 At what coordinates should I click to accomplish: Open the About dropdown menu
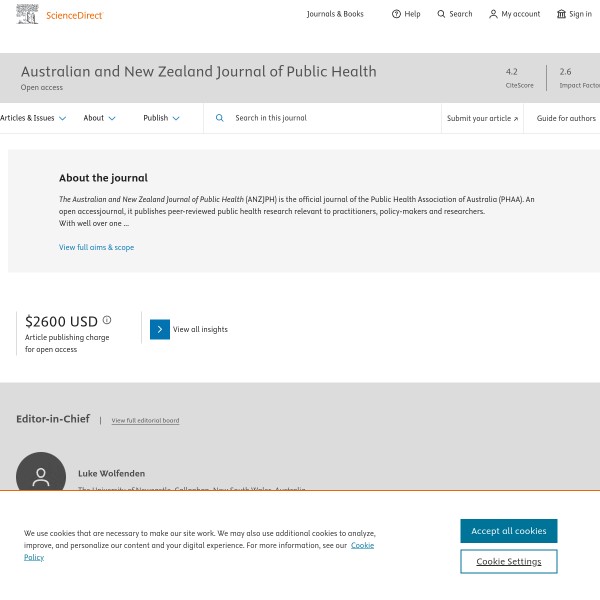99,118
